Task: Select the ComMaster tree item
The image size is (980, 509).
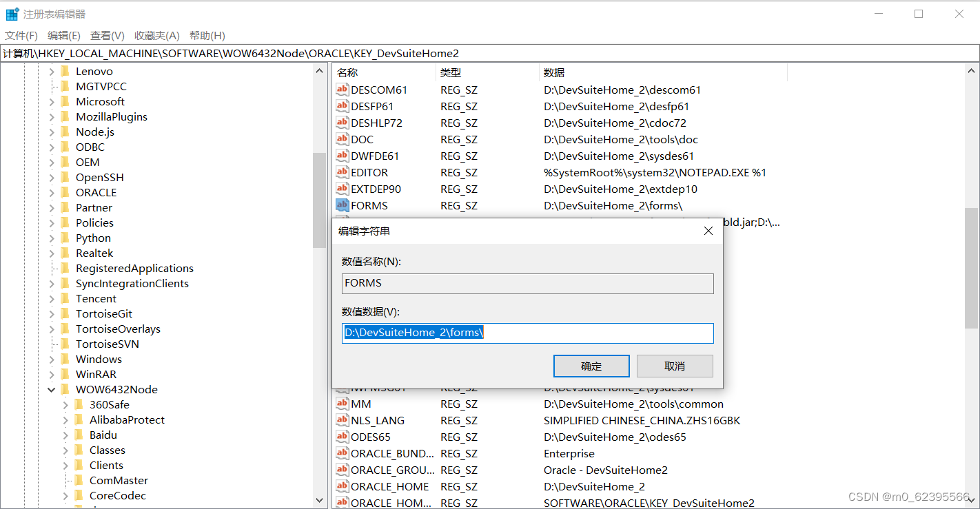Action: [x=119, y=480]
